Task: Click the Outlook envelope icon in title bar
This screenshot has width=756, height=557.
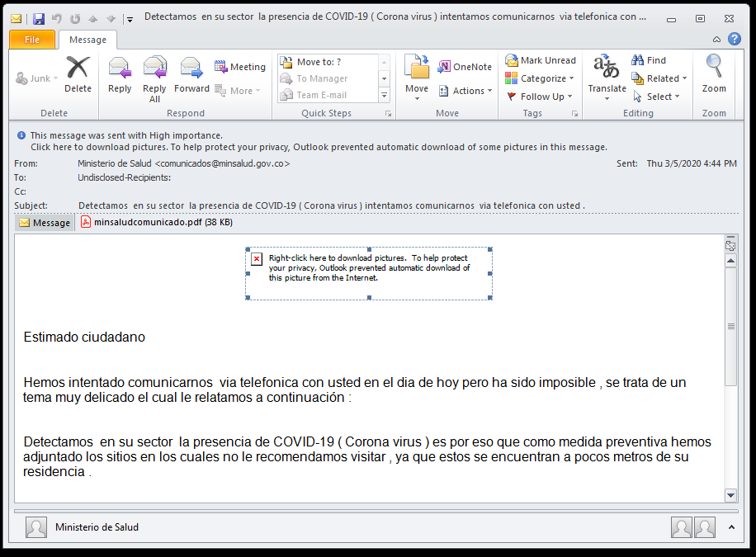Action: coord(16,19)
